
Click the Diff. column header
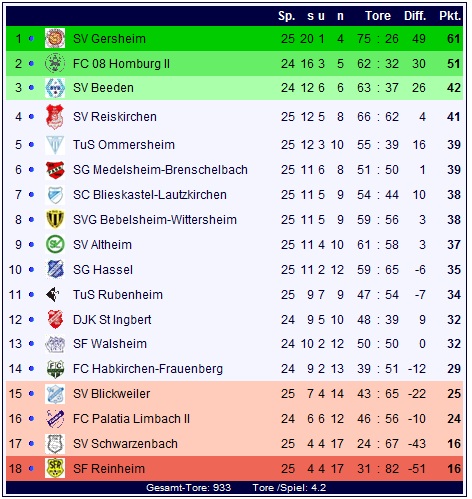(415, 16)
